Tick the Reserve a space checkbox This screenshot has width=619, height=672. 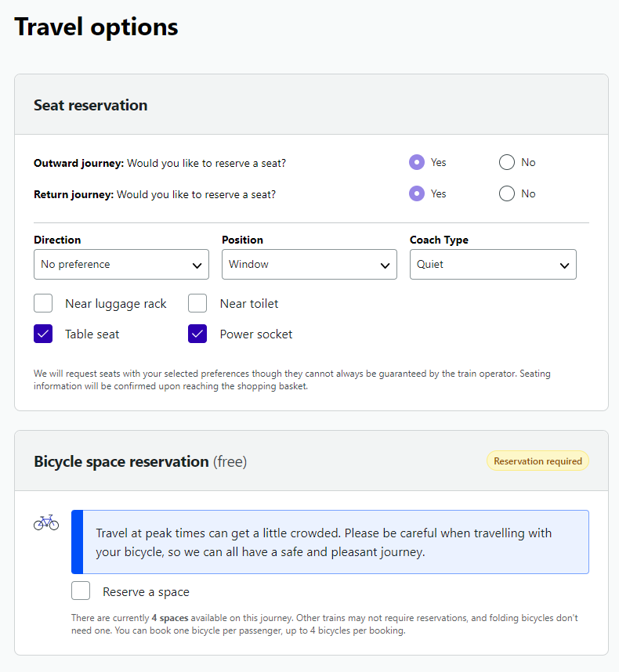pyautogui.click(x=81, y=591)
